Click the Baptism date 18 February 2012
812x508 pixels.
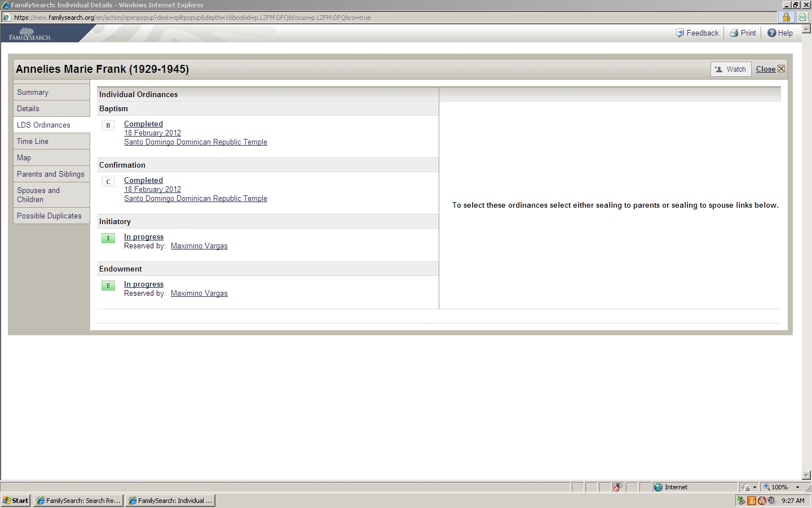point(152,133)
